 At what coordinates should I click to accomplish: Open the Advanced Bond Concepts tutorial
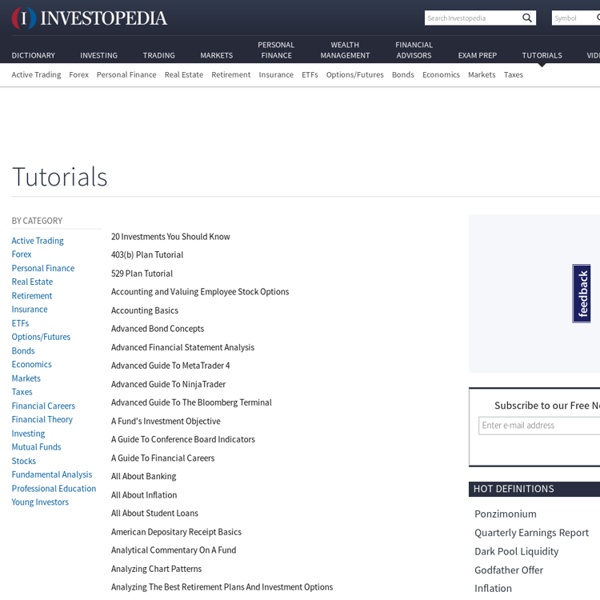click(x=158, y=329)
